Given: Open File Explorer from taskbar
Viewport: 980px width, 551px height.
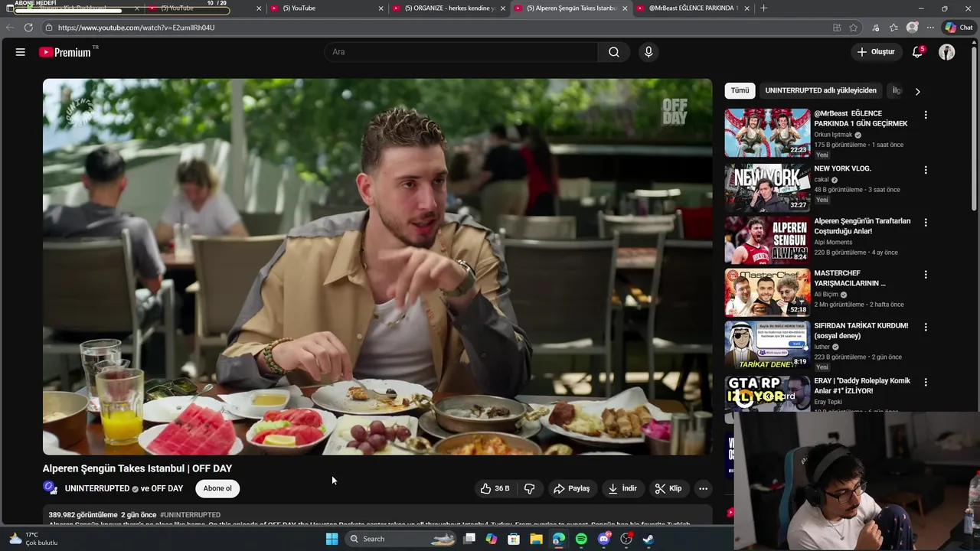Looking at the screenshot, I should [536, 539].
